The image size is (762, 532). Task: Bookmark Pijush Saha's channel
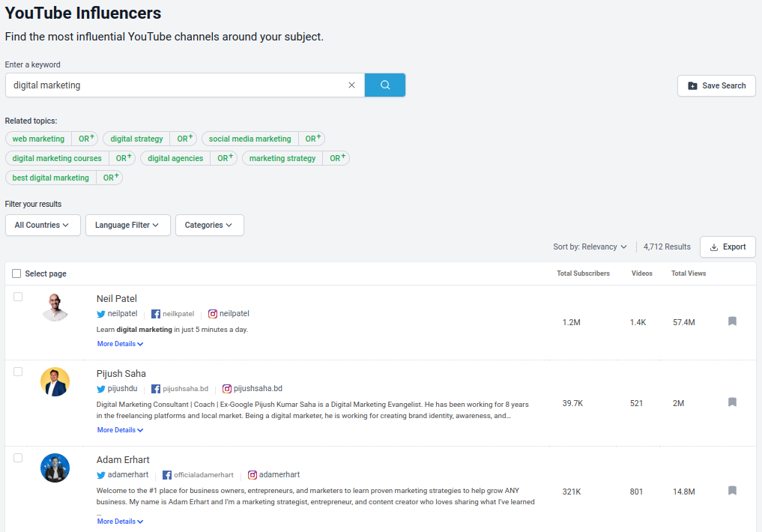point(732,402)
